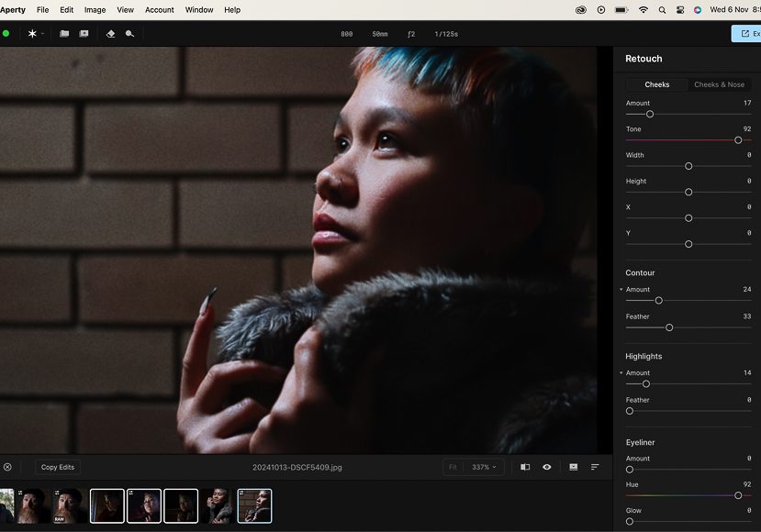Toggle the before/after split compare view
The height and width of the screenshot is (532, 761).
[x=525, y=467]
